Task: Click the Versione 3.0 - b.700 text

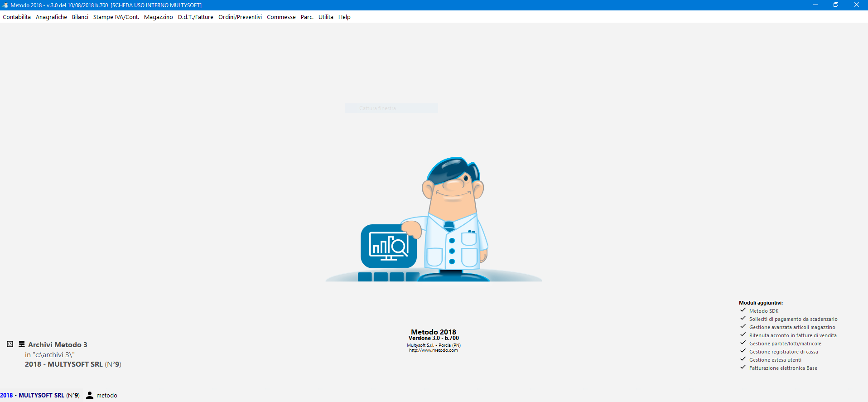Action: [x=434, y=338]
